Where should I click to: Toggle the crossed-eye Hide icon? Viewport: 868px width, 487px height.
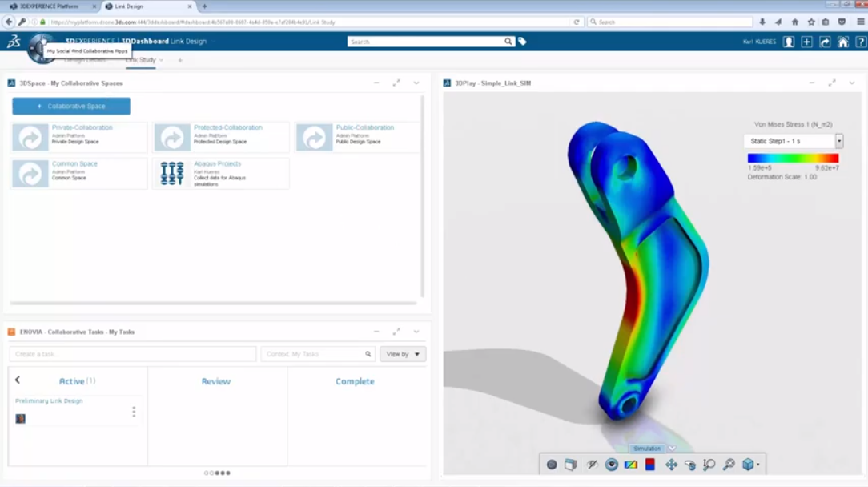click(593, 465)
